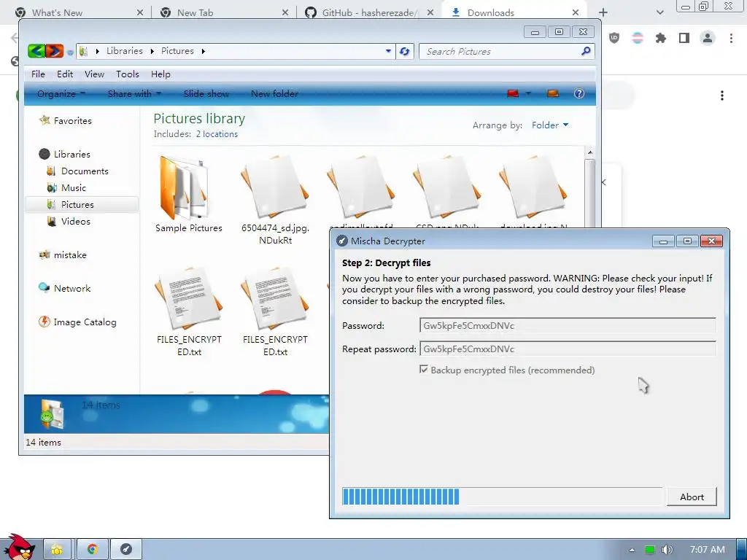Image resolution: width=747 pixels, height=560 pixels.
Task: Expand the Organize dropdown menu
Action: (61, 93)
